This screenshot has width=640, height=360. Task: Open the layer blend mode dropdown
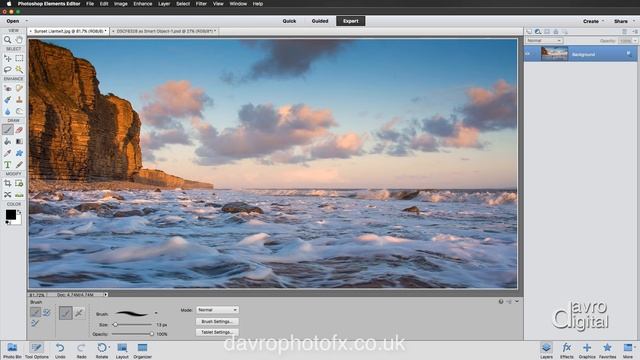pos(544,40)
